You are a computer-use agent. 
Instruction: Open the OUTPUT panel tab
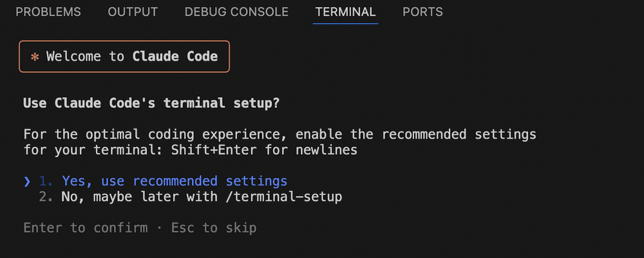click(x=133, y=12)
